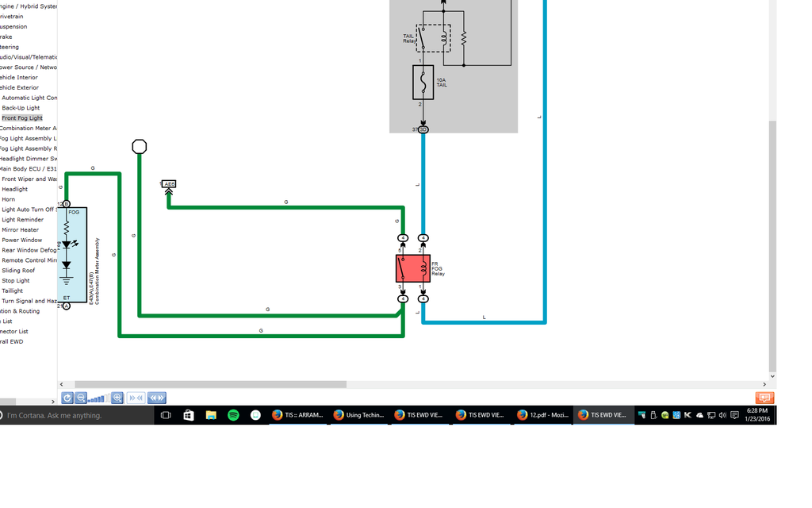Open Headlight entry in sidebar

coord(14,189)
